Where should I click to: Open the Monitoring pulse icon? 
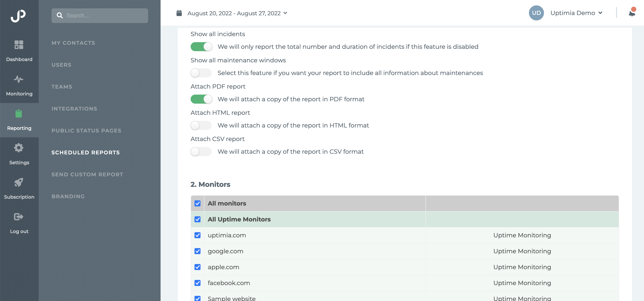click(19, 79)
